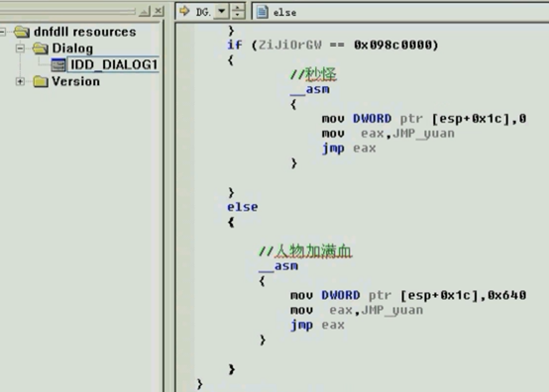The image size is (549, 392).
Task: Click the IDD_DIALOG1 dialog resource icon
Action: tap(58, 64)
